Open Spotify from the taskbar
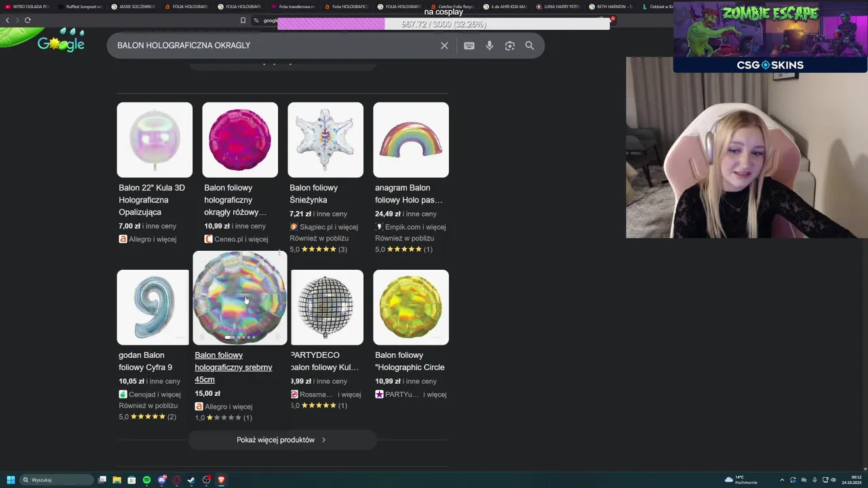 (146, 480)
